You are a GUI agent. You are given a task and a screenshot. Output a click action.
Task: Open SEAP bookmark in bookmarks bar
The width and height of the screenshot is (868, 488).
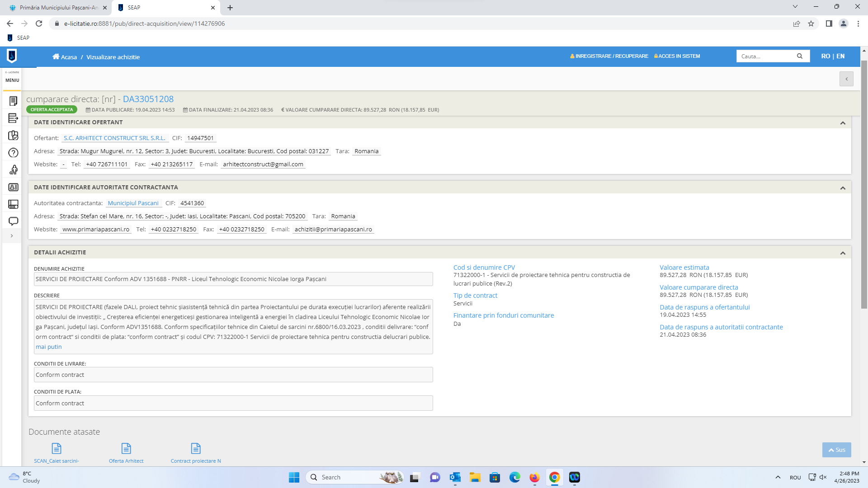[19, 38]
